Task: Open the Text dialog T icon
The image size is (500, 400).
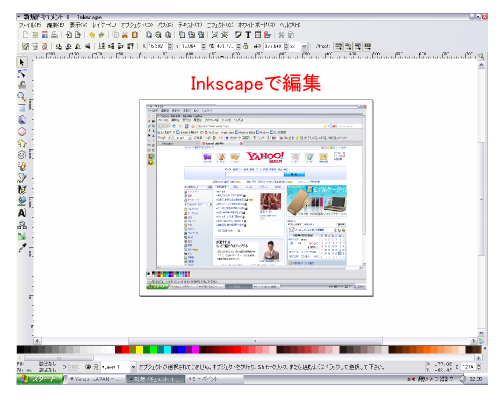Action: pyautogui.click(x=248, y=35)
